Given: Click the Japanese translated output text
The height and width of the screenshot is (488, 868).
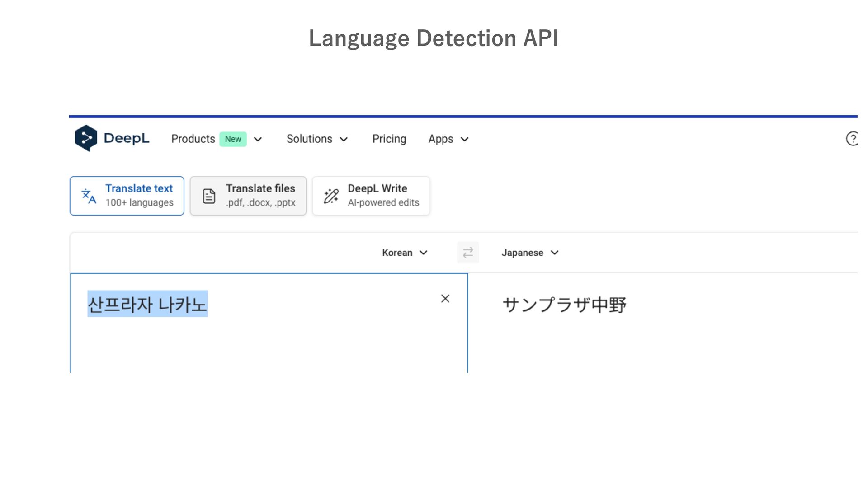Looking at the screenshot, I should [x=564, y=305].
